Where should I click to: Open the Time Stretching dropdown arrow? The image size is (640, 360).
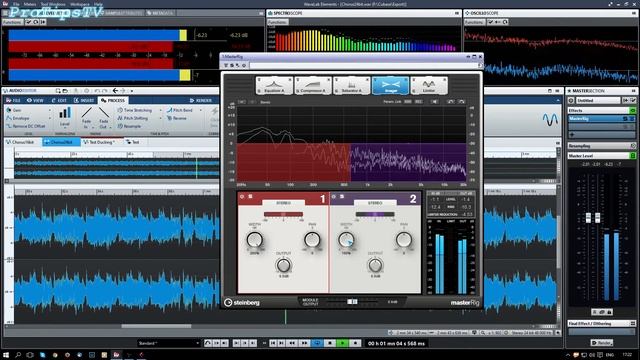click(x=160, y=110)
